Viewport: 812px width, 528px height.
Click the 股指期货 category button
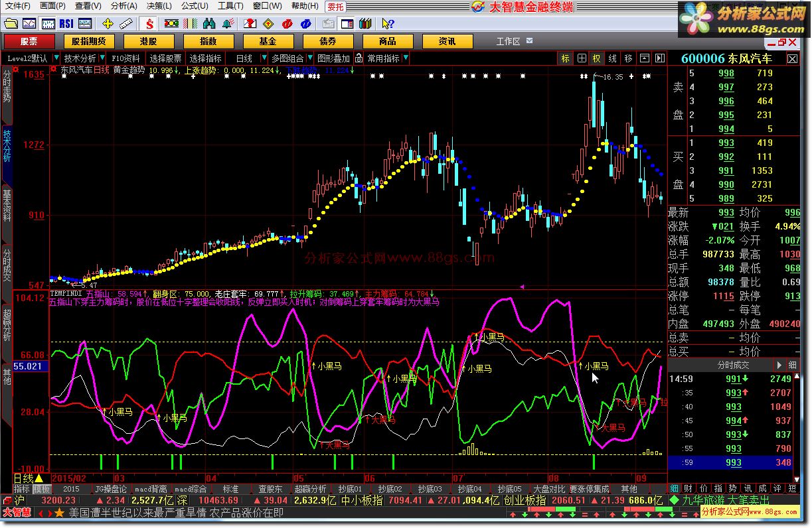pyautogui.click(x=88, y=41)
